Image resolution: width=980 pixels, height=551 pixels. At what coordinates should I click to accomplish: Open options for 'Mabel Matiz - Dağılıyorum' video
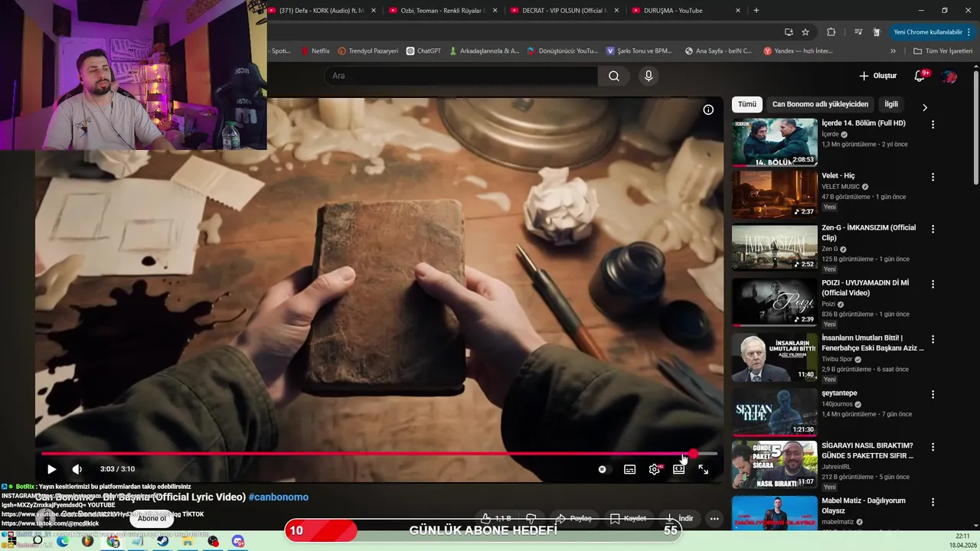pos(933,502)
